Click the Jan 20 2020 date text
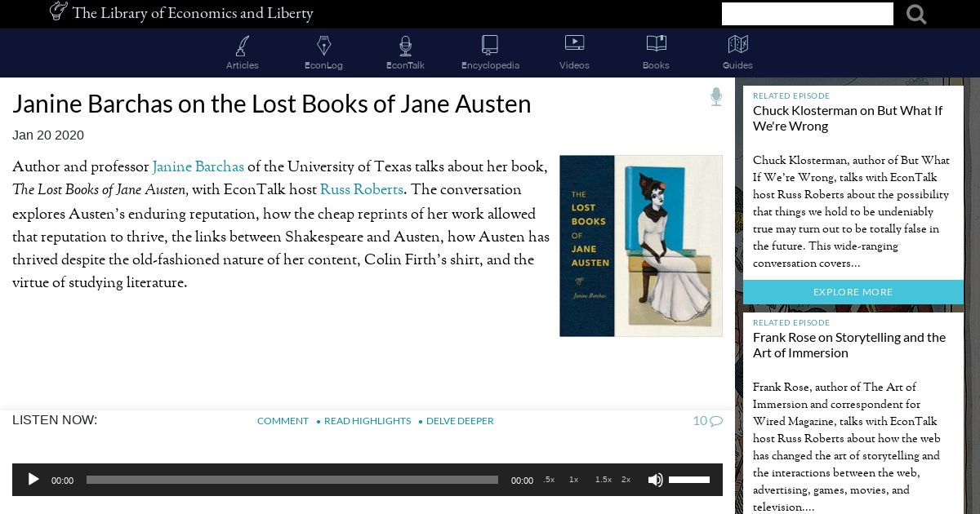This screenshot has width=980, height=514. [48, 135]
